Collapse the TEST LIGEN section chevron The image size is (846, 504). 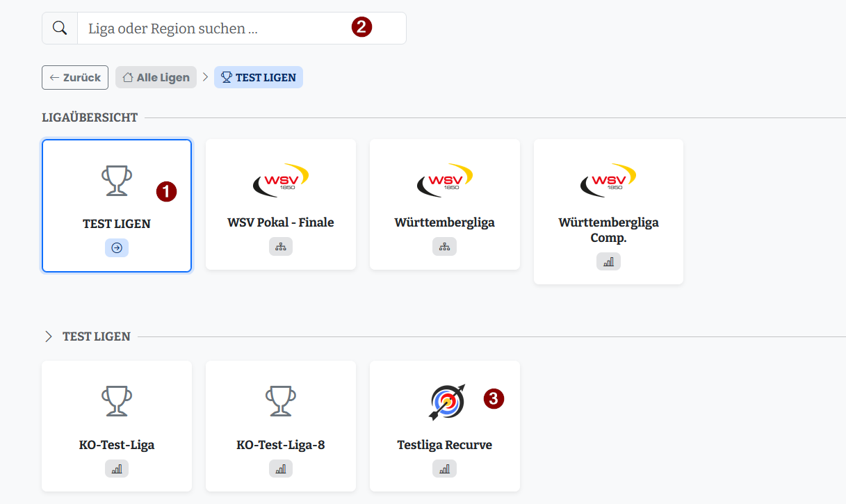49,336
